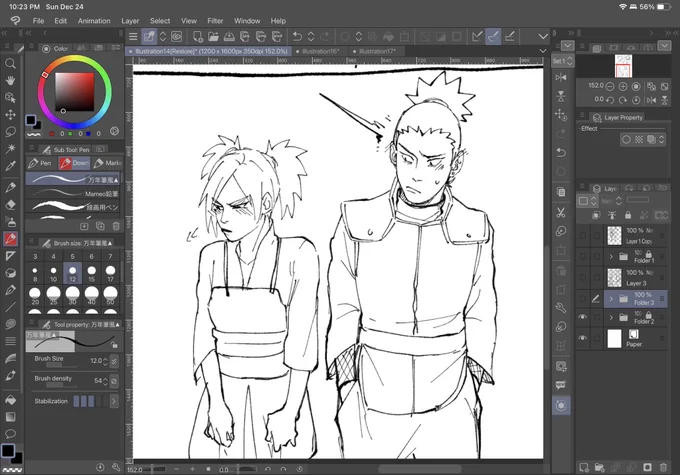Select the Lasso selection tool

10,131
